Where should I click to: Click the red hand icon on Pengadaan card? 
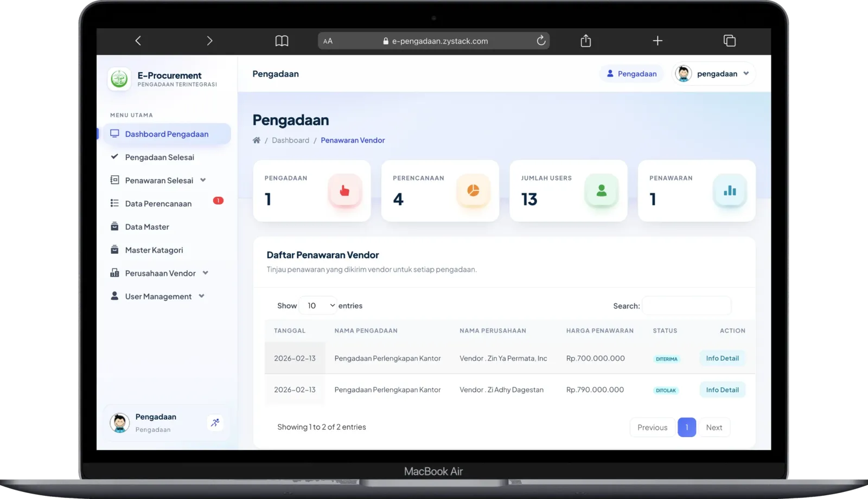tap(344, 190)
